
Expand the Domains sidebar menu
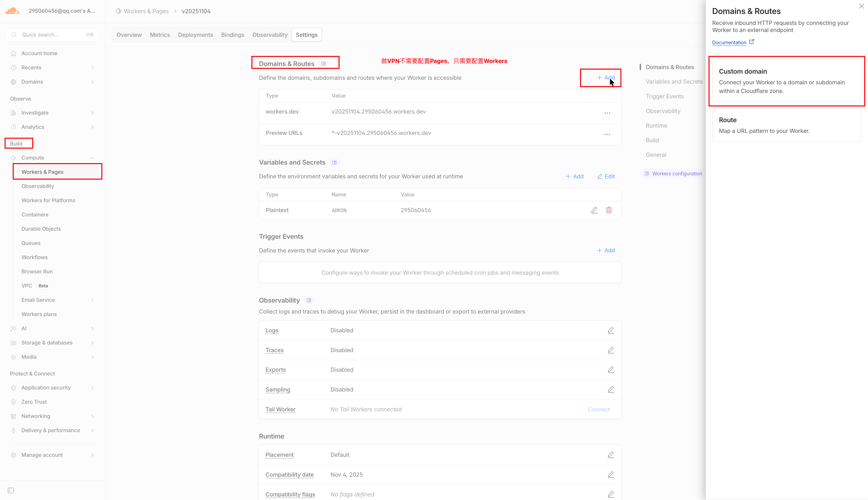pos(92,82)
